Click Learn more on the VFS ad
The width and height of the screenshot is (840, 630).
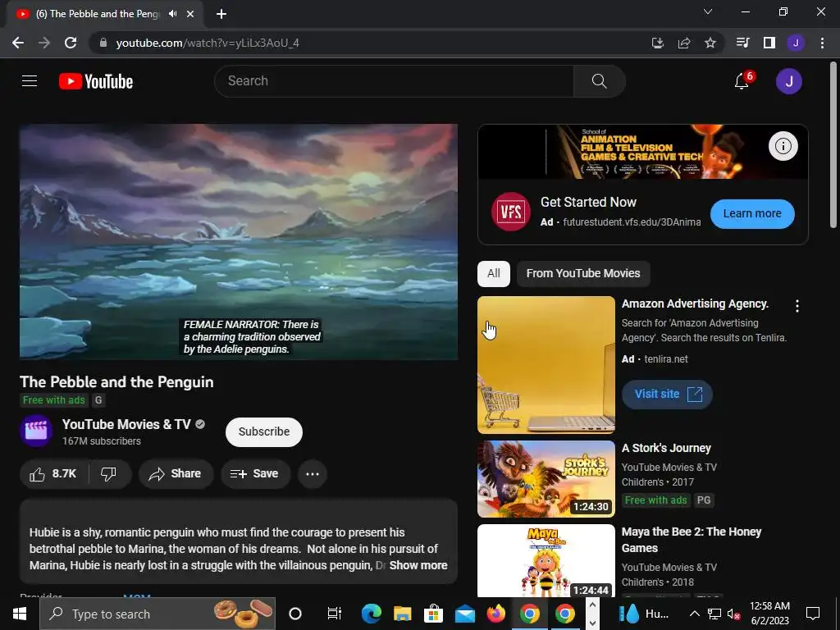coord(752,213)
